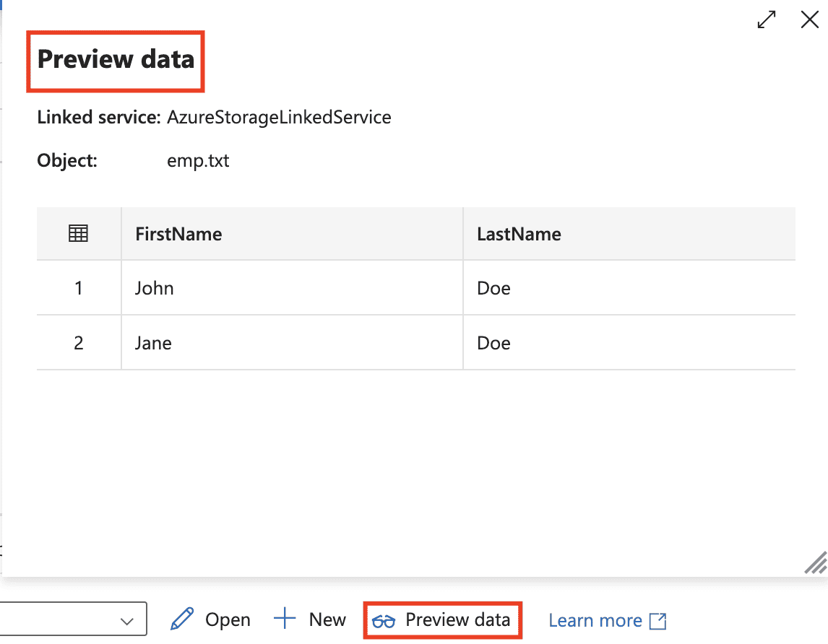Screen dimensions: 828x644
Task: Open the Learn more link
Action: (595, 620)
